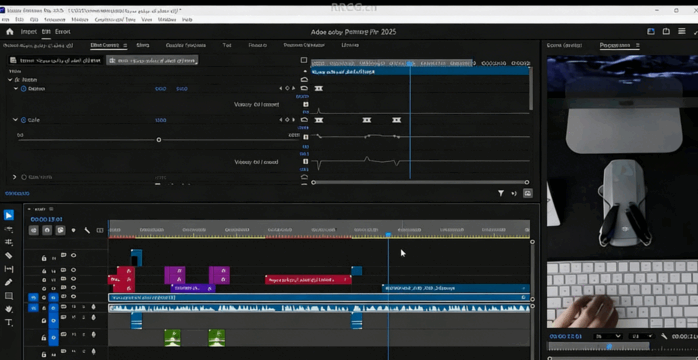Open the Import workspace tab
The height and width of the screenshot is (360, 698).
29,32
